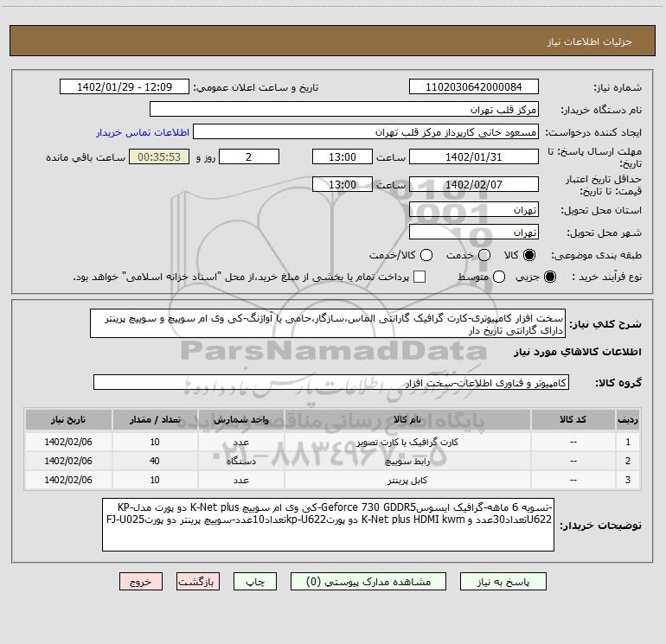This screenshot has height=644, width=666.
Task: Select the کالا radio button
Action: (529, 255)
